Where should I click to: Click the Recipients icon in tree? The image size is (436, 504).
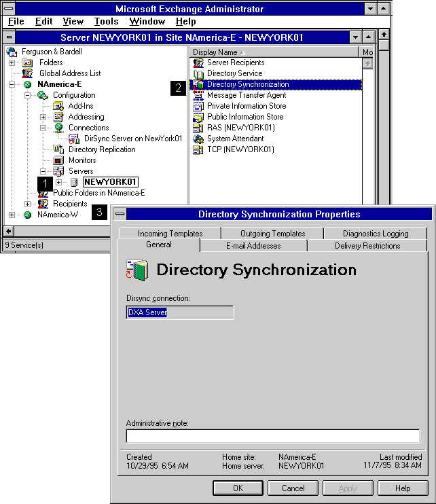[x=43, y=204]
